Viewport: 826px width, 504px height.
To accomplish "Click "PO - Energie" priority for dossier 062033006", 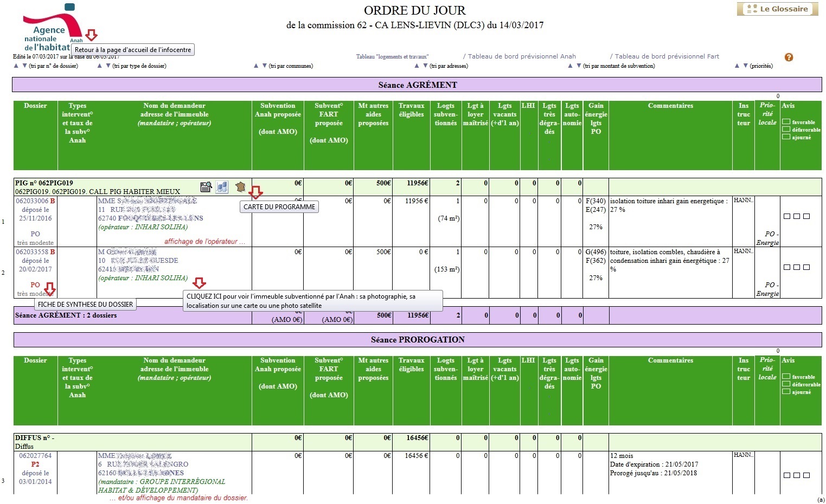I will (767, 238).
